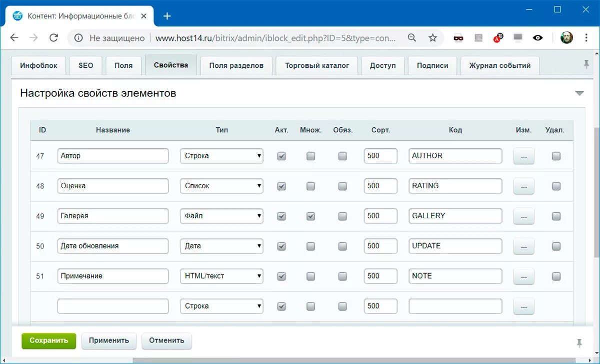Check delete box for Примечание row
The image size is (600, 364).
point(556,276)
